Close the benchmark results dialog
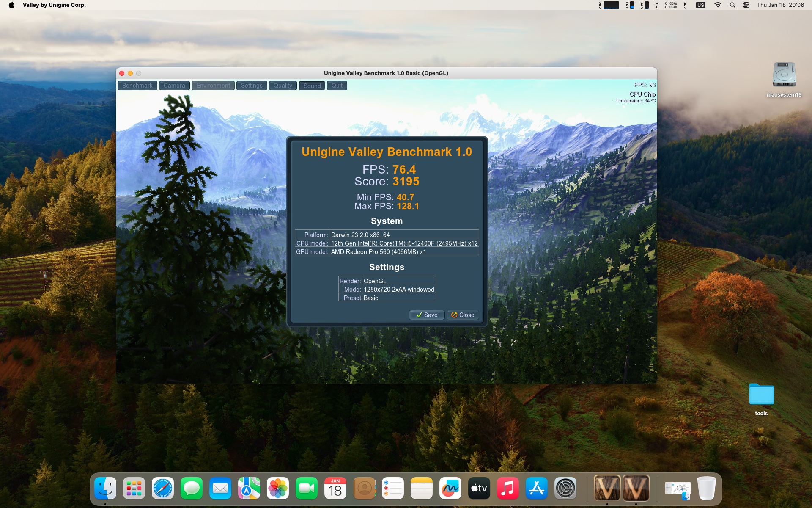 click(463, 315)
